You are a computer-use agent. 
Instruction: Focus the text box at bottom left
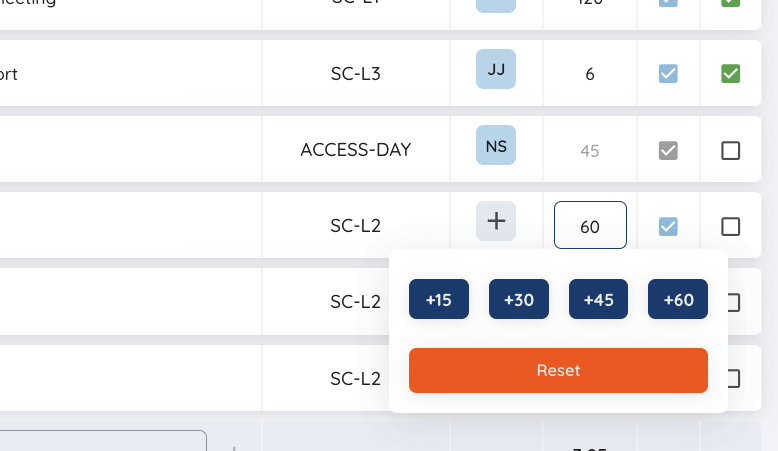point(103,441)
